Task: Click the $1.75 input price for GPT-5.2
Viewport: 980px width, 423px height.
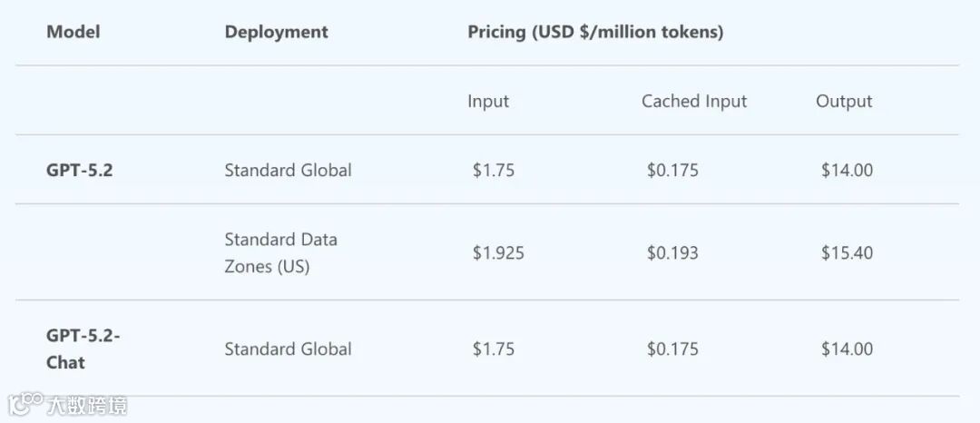Action: (x=494, y=170)
